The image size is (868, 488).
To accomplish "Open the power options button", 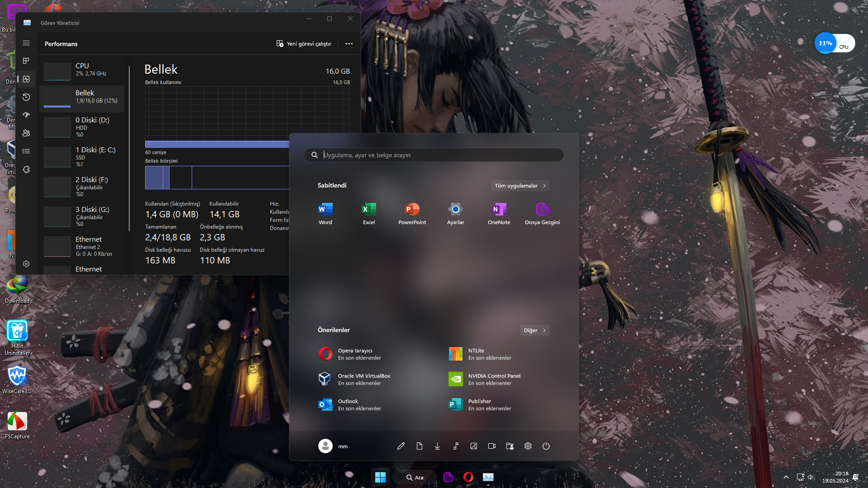I will tap(546, 446).
